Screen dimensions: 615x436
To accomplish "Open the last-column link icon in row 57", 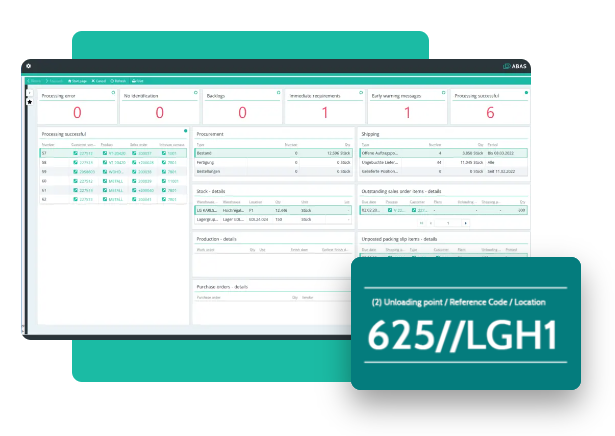I will (x=164, y=153).
